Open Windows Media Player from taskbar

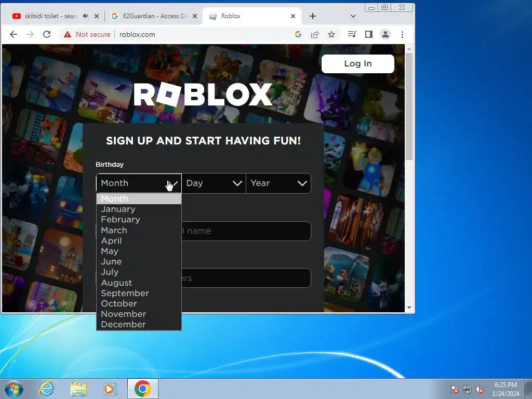(110, 389)
